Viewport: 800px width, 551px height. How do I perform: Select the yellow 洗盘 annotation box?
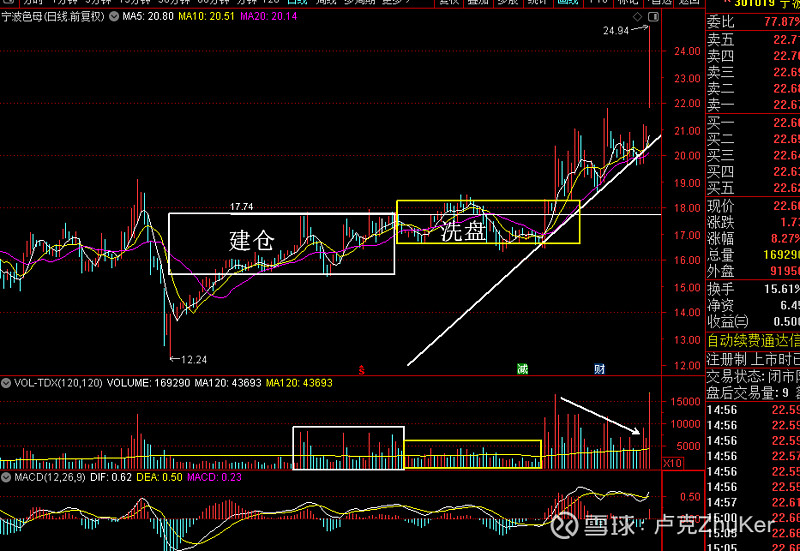click(x=488, y=222)
